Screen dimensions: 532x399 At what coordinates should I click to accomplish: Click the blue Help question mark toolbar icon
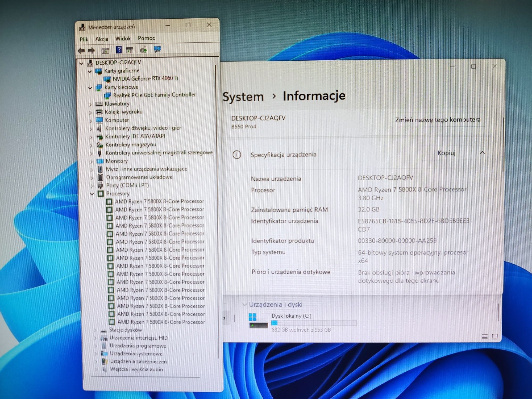(x=119, y=50)
